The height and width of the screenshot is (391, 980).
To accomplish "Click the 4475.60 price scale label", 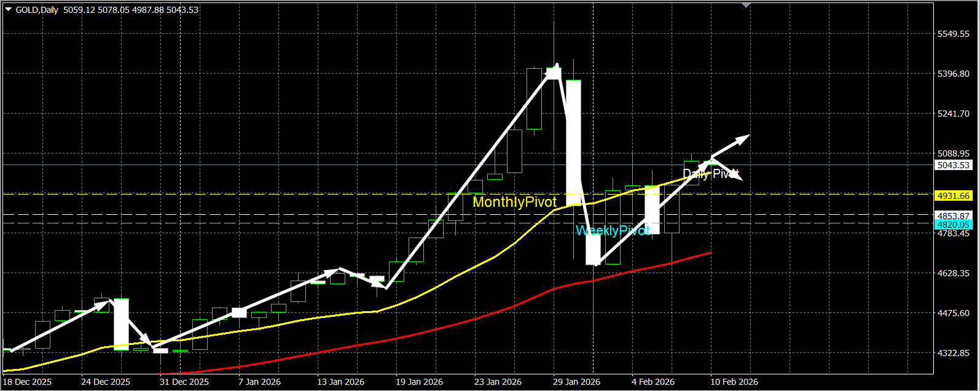I will (954, 313).
